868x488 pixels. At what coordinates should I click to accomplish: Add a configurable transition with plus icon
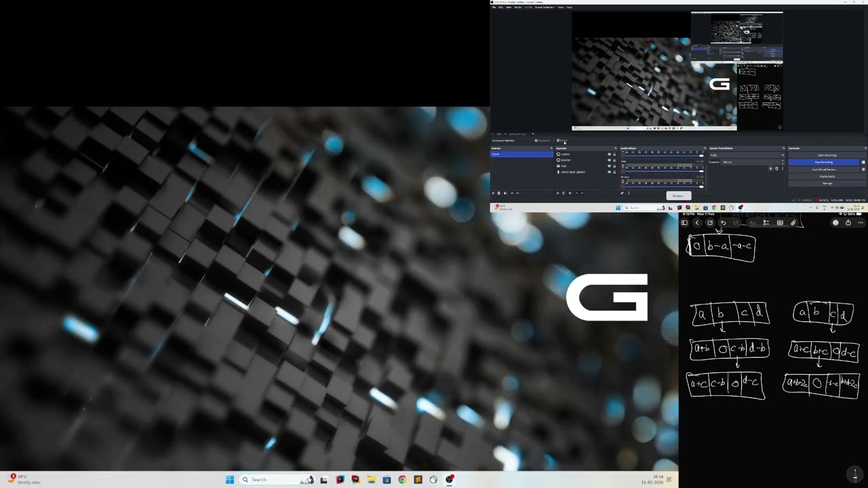click(770, 169)
